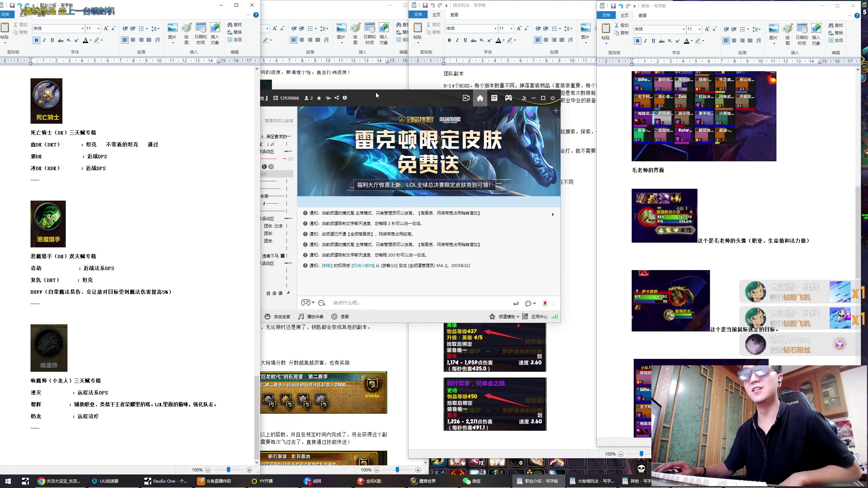
Task: Open font family dropdown in 职业介绍 window
Action: click(82, 28)
